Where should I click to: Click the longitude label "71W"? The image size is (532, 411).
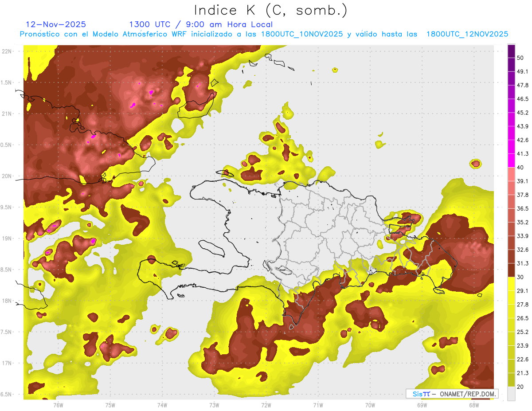click(x=318, y=405)
